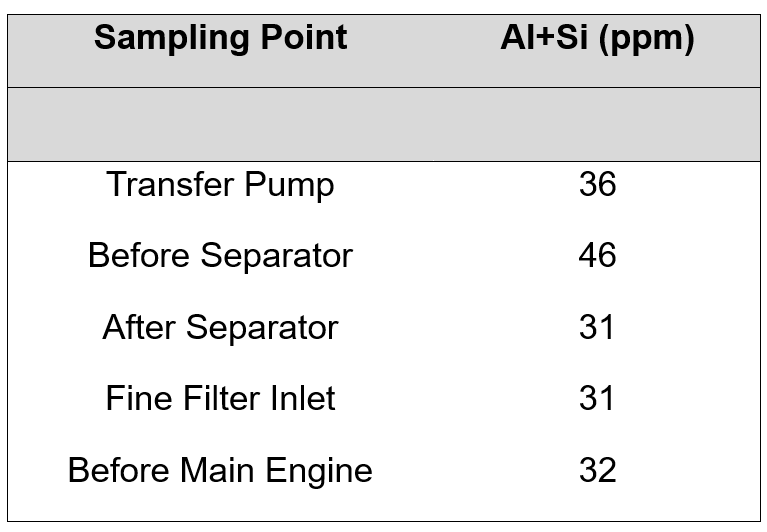Click the word "Inlet" in the table
This screenshot has width=767, height=532.
[302, 399]
